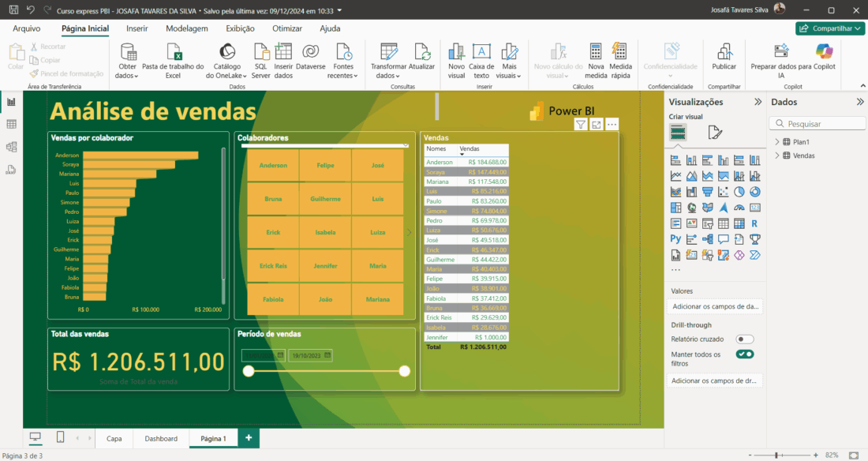
Task: Click the Compartilhar button
Action: tap(830, 28)
